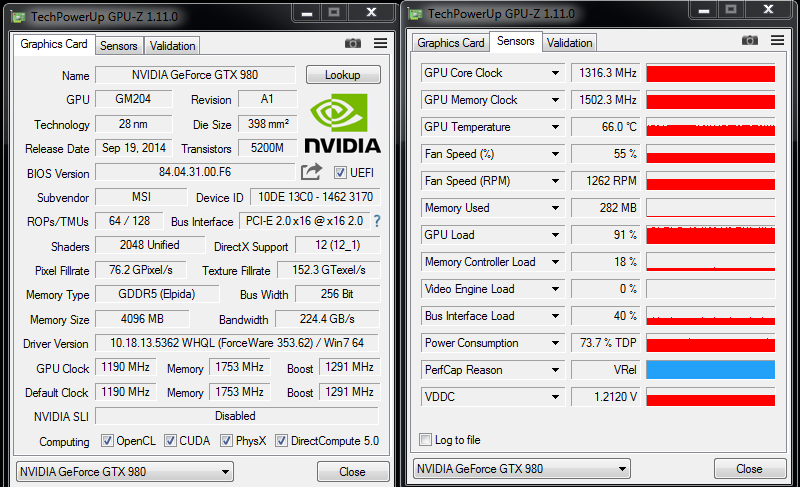Viewport: 800px width, 487px height.
Task: Select Graphics Card tab in left window
Action: coord(54,44)
